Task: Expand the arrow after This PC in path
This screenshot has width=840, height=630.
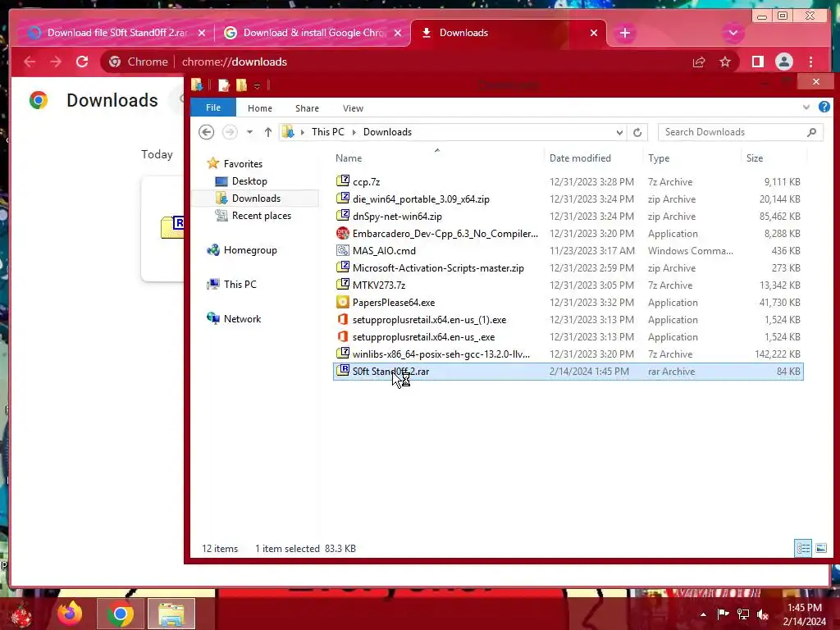Action: [x=354, y=132]
